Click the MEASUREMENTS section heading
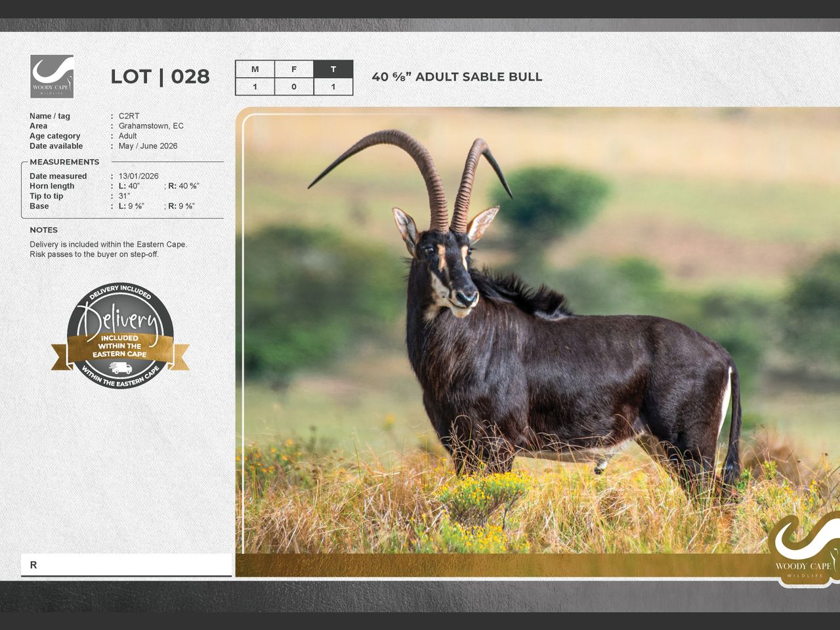 click(x=64, y=162)
